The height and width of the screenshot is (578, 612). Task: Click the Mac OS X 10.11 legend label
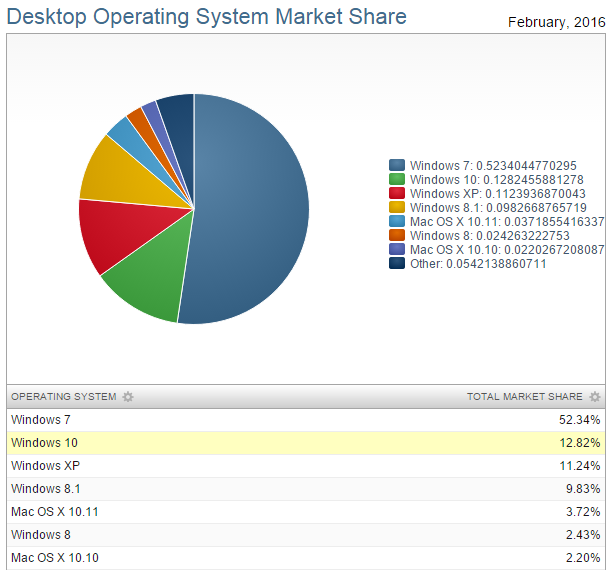tap(507, 222)
